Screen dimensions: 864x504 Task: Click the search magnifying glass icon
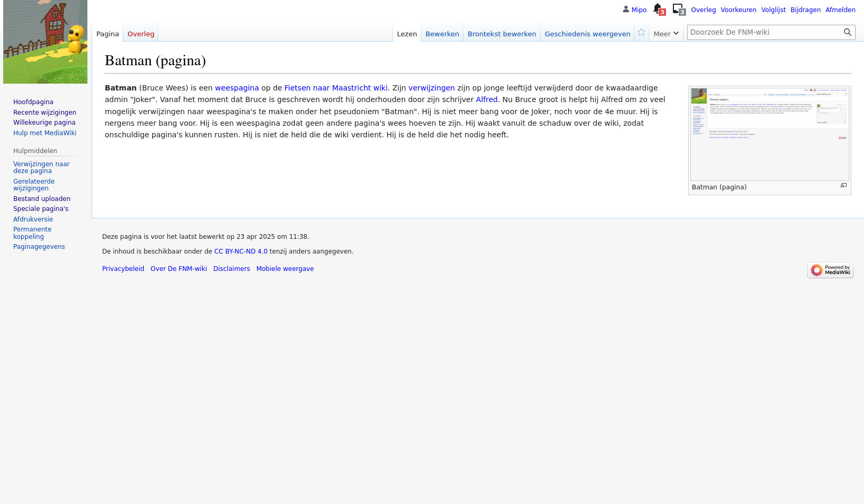pos(847,32)
